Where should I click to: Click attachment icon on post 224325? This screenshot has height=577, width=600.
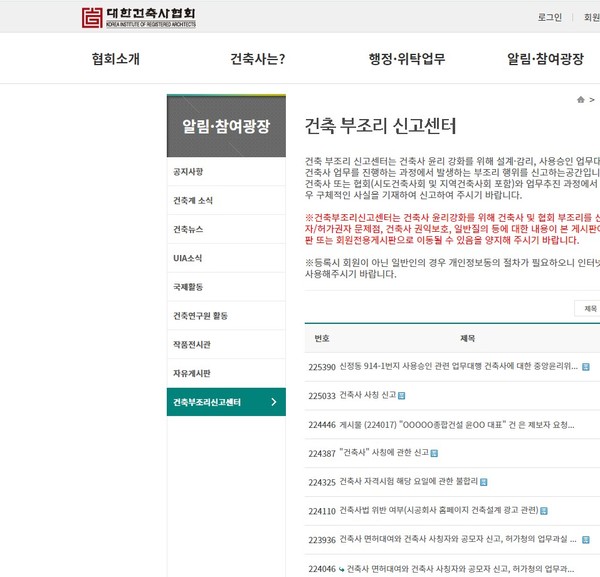(484, 482)
